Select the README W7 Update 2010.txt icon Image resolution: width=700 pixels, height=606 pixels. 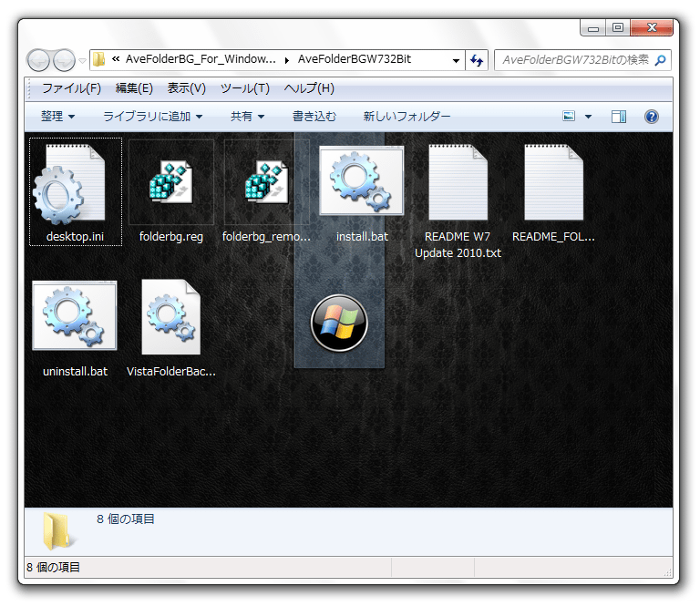[x=458, y=182]
